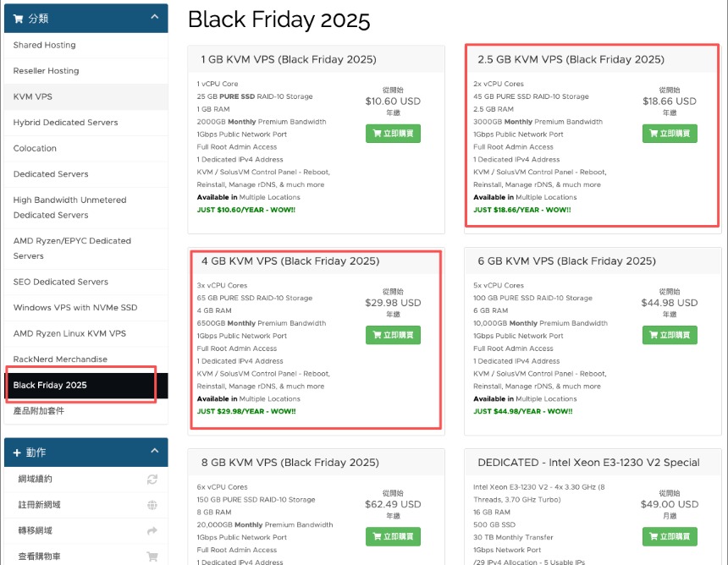This screenshot has height=565, width=728.
Task: Buy the 1 GB KVM VPS plan
Action: [x=393, y=134]
